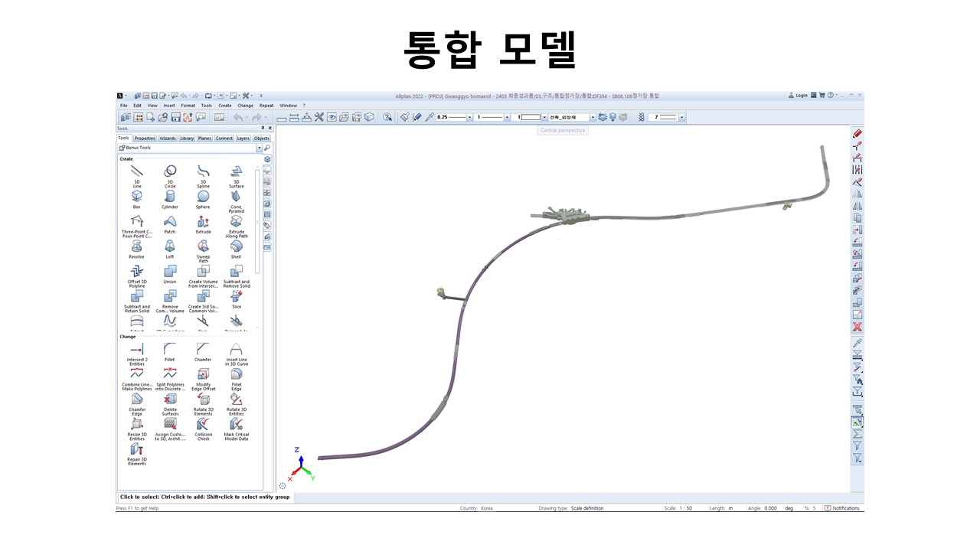Select the Mark Critical Model Data tool
This screenshot has width=980, height=551.
(237, 429)
